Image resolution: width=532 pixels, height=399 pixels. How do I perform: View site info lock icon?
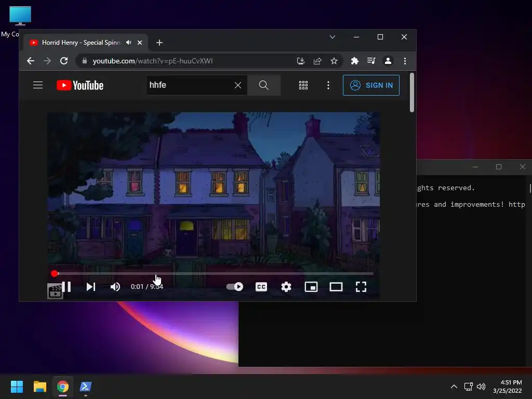[x=85, y=61]
